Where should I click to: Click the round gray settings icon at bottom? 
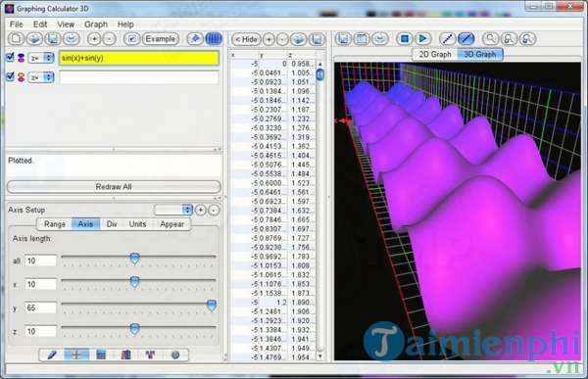point(175,355)
